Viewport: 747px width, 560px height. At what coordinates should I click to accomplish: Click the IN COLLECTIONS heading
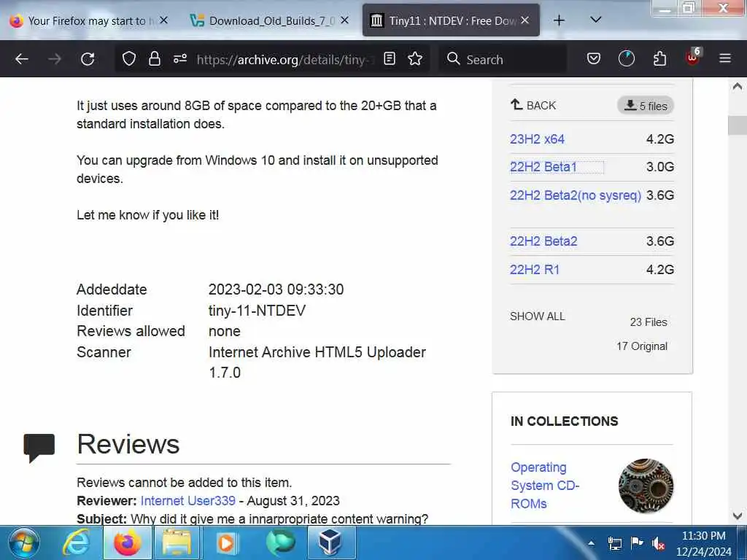point(564,421)
